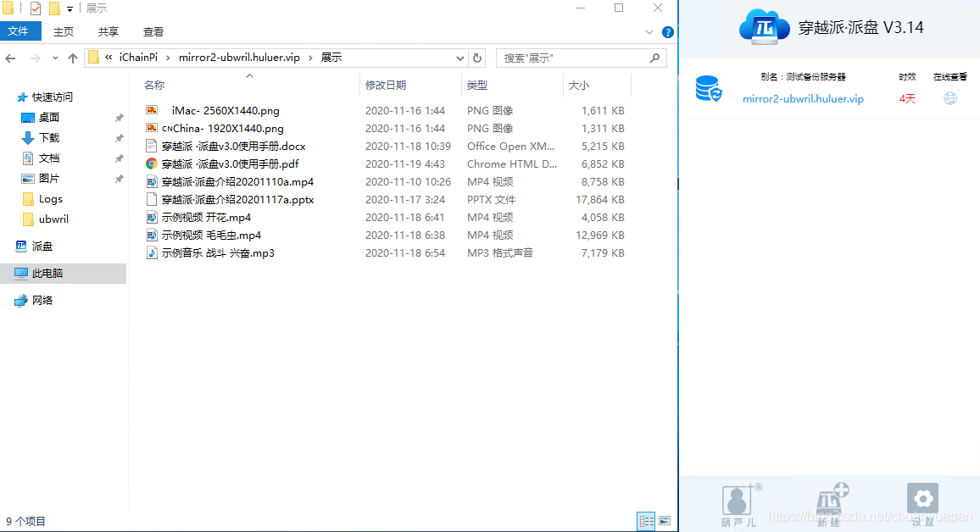Switch to large thumbnails view icon
This screenshot has width=980, height=532.
point(665,521)
